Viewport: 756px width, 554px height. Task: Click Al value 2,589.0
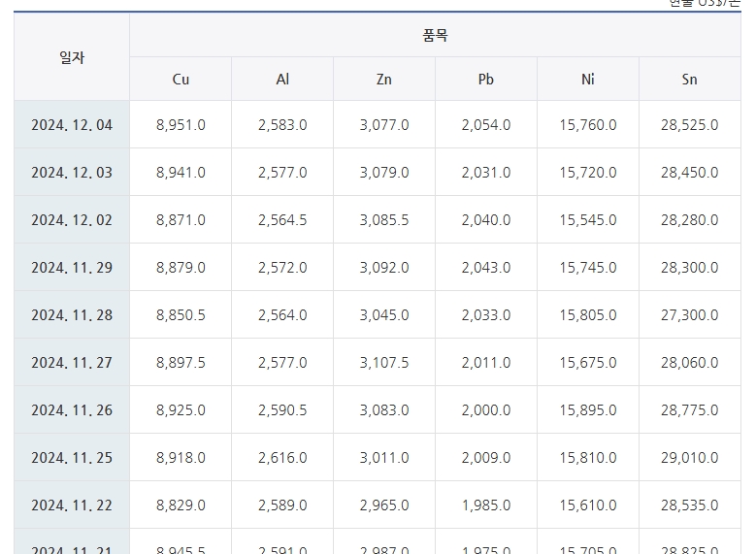(x=282, y=505)
